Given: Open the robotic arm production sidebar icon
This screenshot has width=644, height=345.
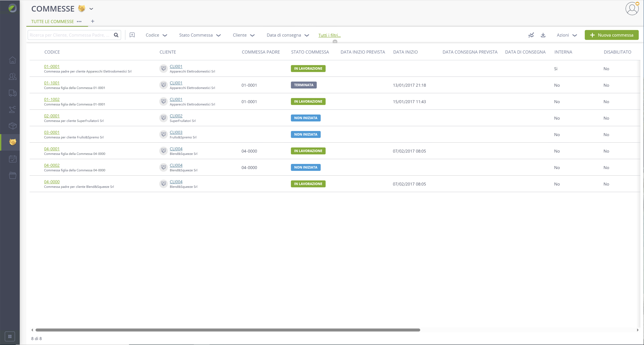Looking at the screenshot, I should pos(12,109).
